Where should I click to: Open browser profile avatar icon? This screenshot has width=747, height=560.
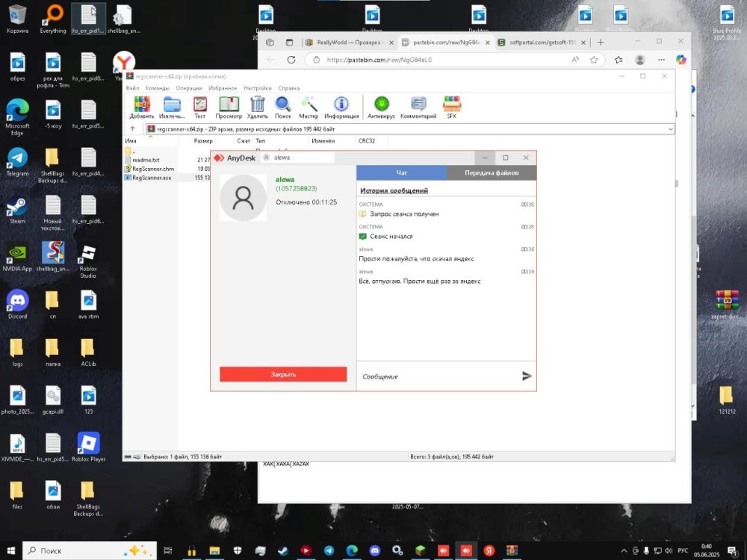[x=640, y=60]
